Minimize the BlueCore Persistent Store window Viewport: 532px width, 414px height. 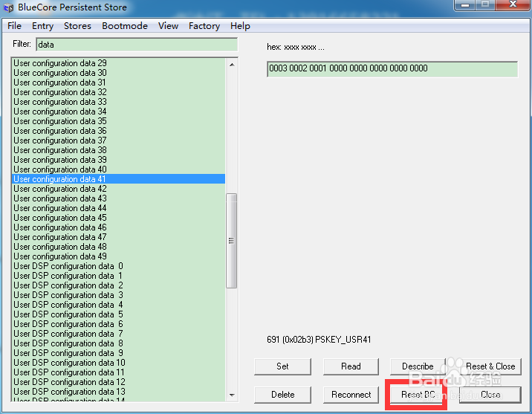pos(465,4)
